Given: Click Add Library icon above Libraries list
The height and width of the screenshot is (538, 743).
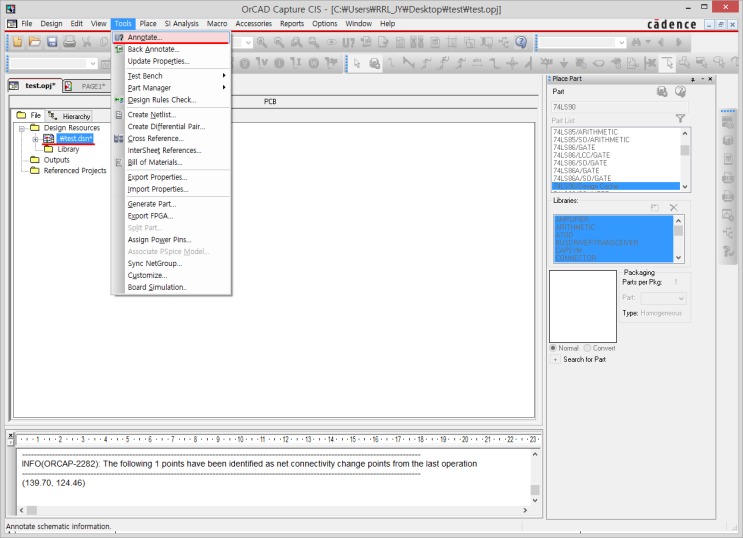Looking at the screenshot, I should click(x=655, y=208).
